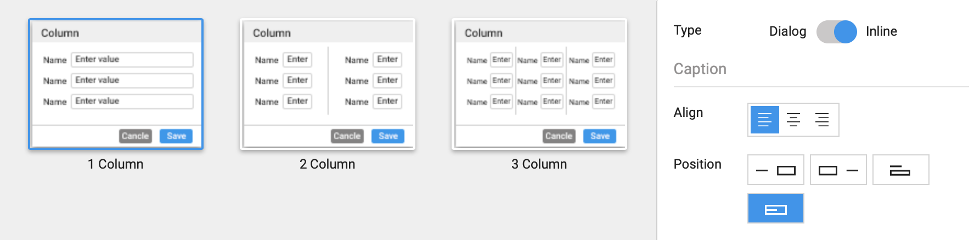Select the 3 Column layout thumbnail

point(539,84)
